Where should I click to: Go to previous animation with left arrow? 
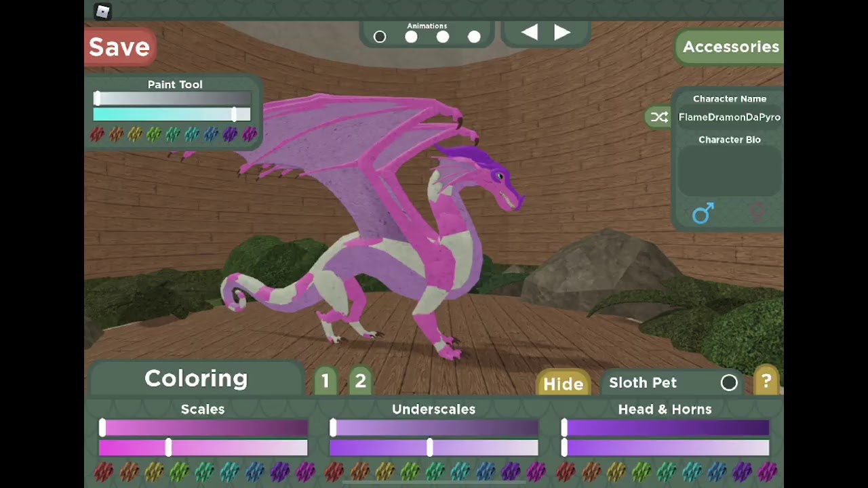pos(530,33)
